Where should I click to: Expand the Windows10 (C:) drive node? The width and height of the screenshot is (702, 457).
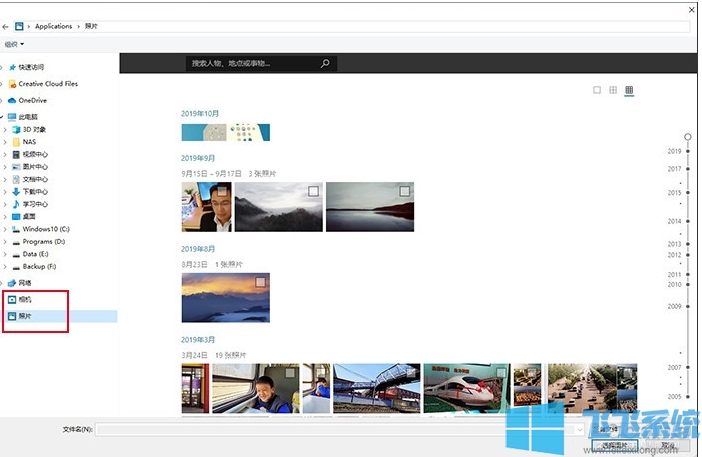coord(5,229)
